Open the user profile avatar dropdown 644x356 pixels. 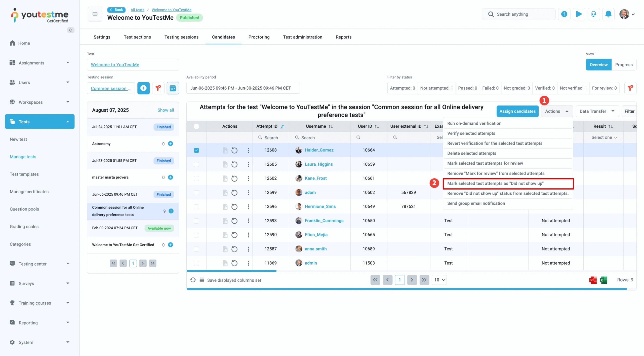coord(627,14)
